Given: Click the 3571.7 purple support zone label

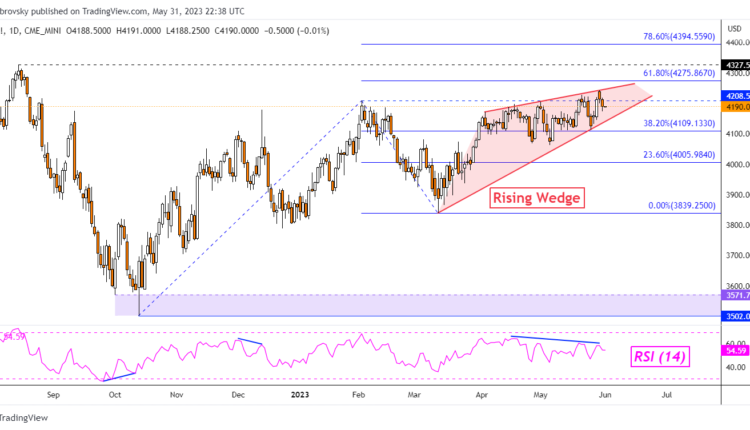Looking at the screenshot, I should [735, 296].
